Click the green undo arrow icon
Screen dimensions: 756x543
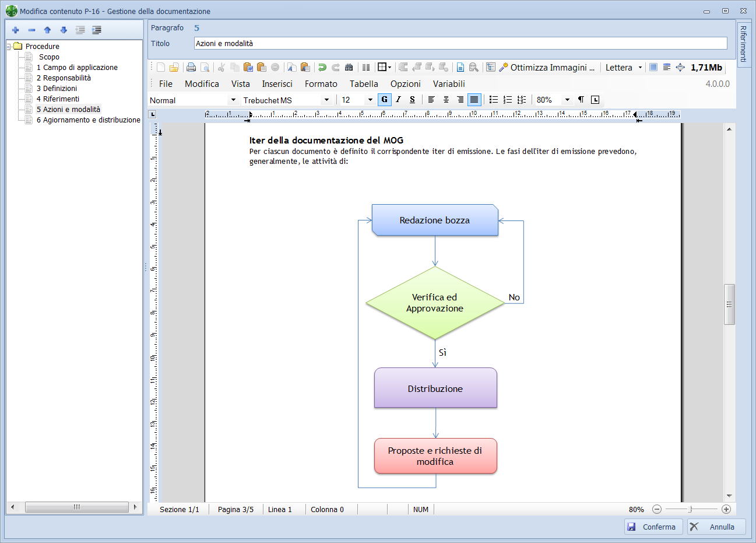coord(322,67)
